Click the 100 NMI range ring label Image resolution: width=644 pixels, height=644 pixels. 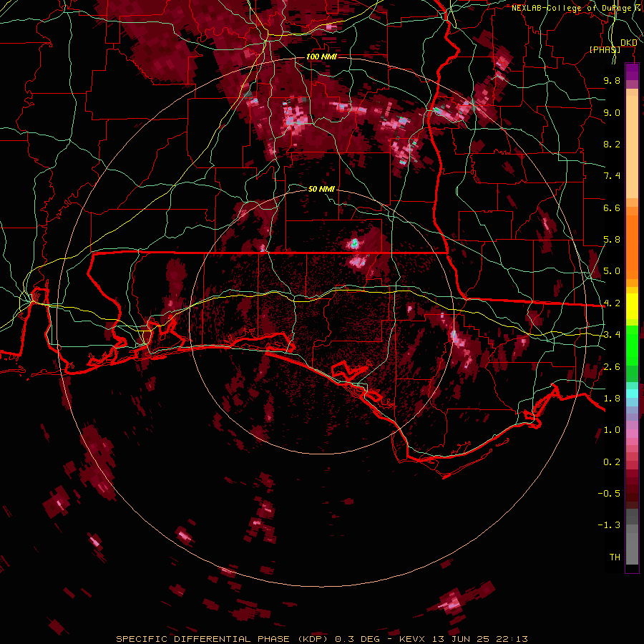point(321,57)
